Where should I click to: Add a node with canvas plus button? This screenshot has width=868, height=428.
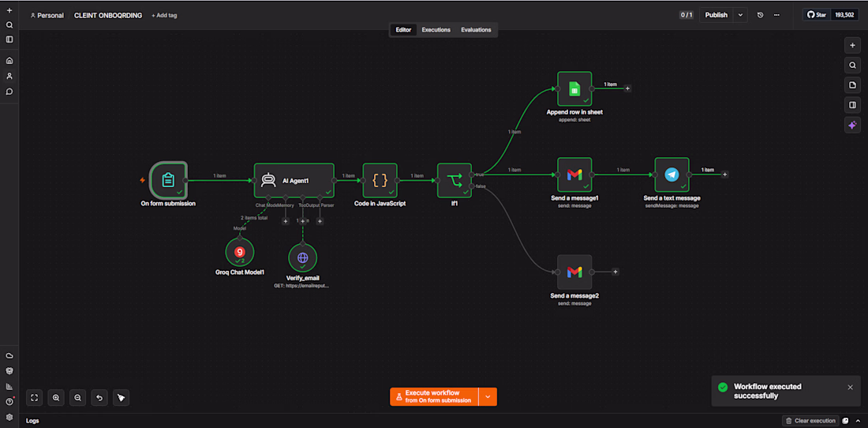pyautogui.click(x=852, y=45)
